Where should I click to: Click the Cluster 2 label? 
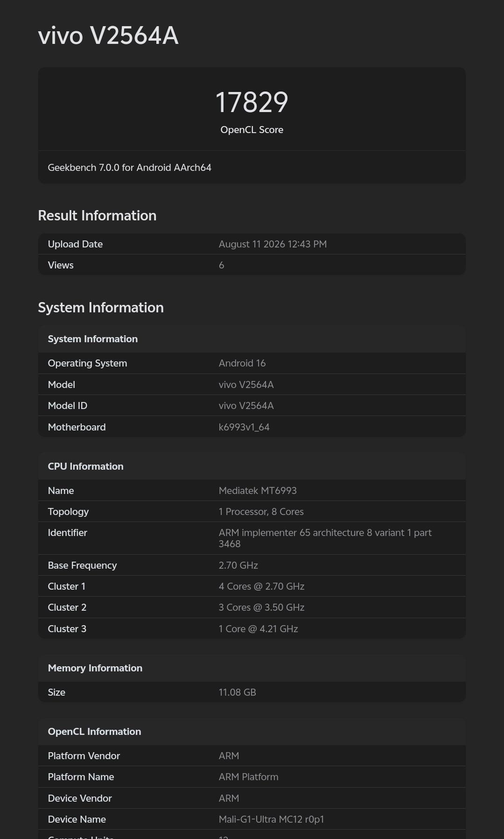point(67,607)
